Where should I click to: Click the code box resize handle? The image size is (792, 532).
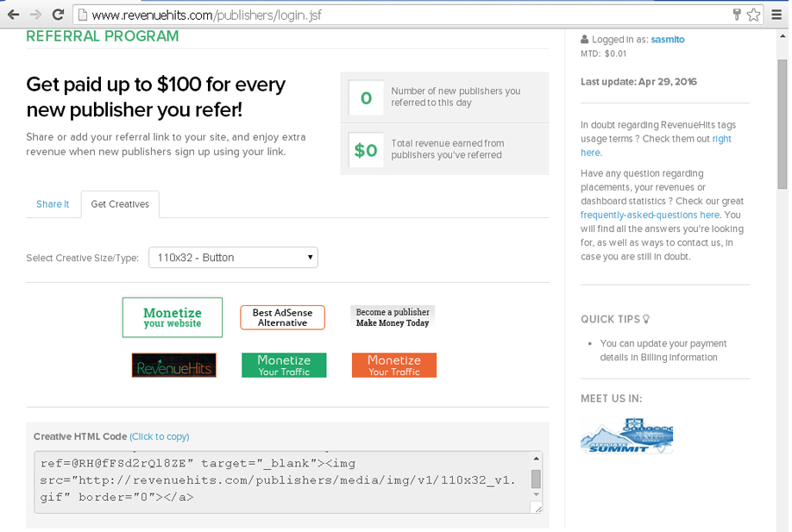[537, 508]
